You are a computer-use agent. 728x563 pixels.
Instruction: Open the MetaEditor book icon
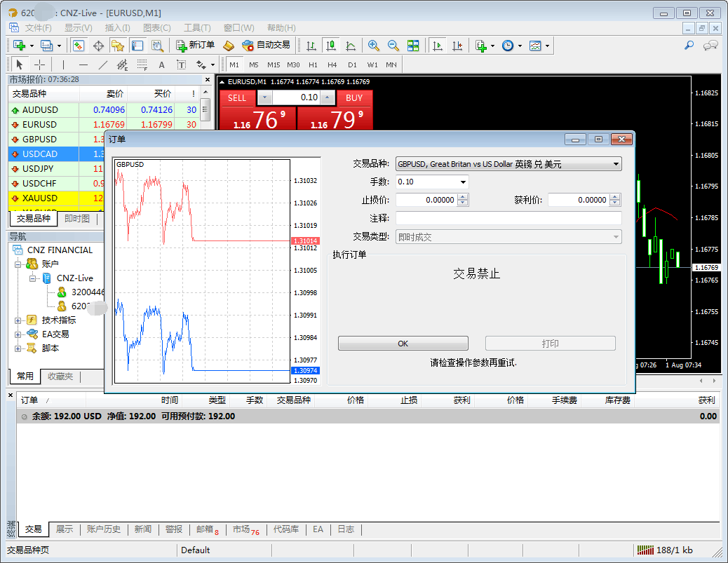[229, 46]
